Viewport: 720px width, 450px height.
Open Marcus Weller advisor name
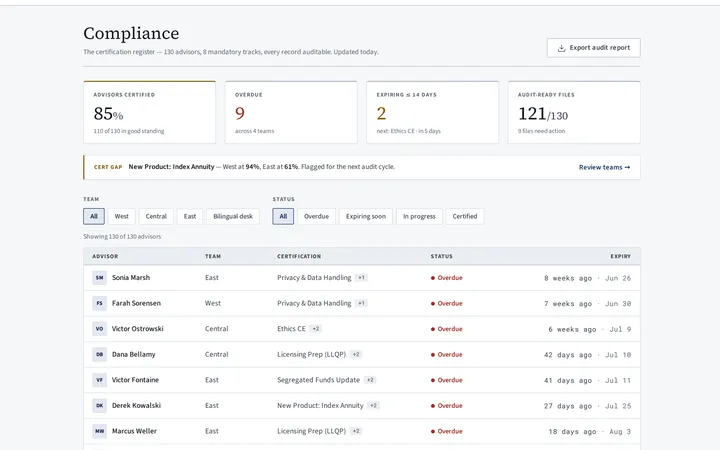[135, 431]
